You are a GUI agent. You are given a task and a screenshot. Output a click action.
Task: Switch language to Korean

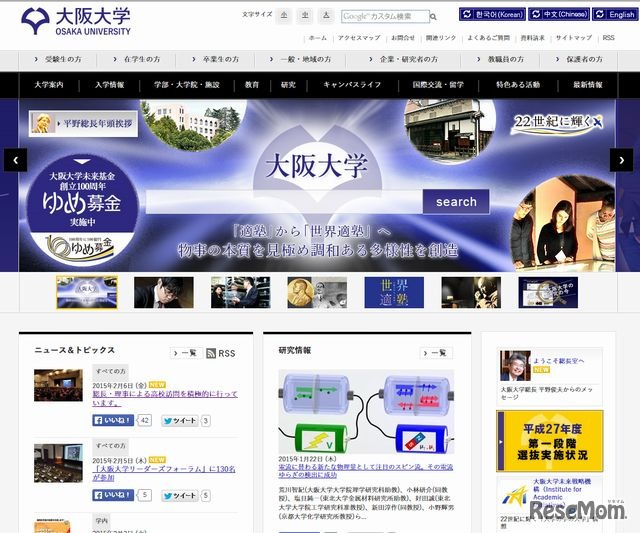point(492,14)
